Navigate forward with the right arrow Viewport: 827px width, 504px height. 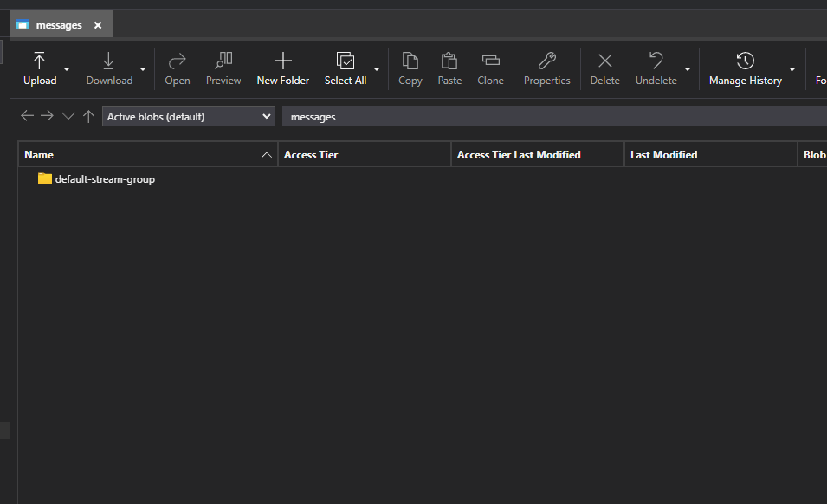click(47, 116)
